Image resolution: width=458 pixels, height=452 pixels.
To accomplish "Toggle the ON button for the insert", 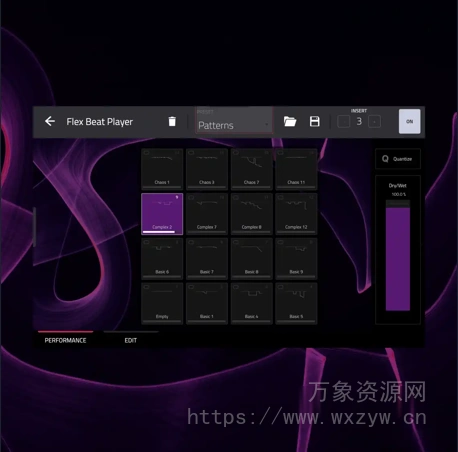I will coord(410,121).
